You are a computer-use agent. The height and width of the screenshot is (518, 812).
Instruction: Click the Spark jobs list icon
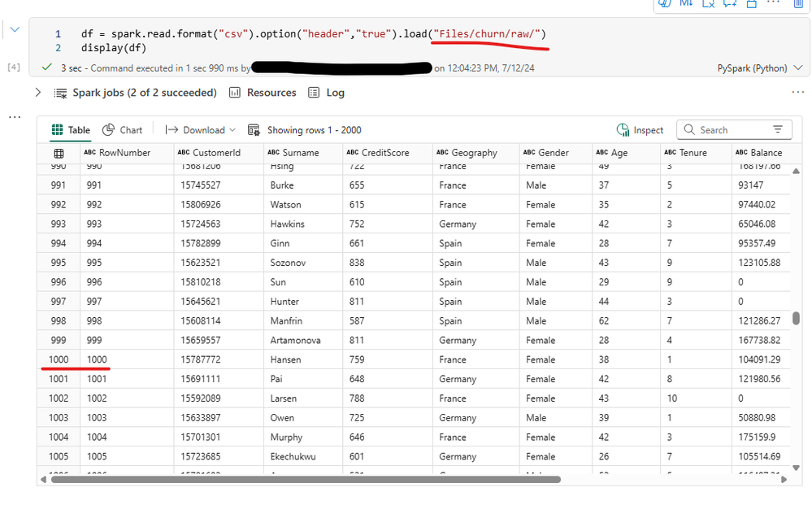(x=61, y=94)
